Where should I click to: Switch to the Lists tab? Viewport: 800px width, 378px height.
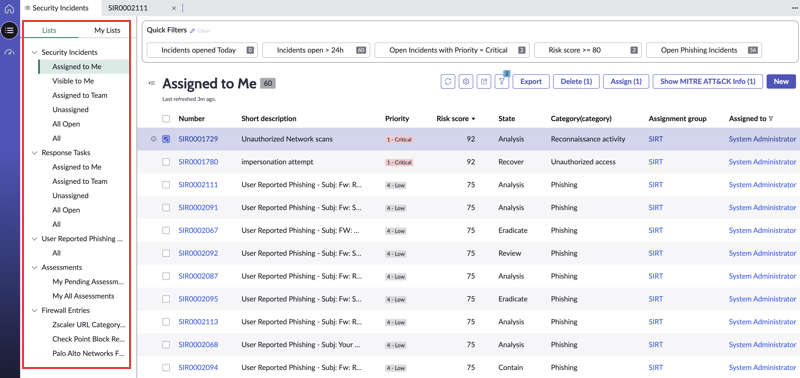49,30
